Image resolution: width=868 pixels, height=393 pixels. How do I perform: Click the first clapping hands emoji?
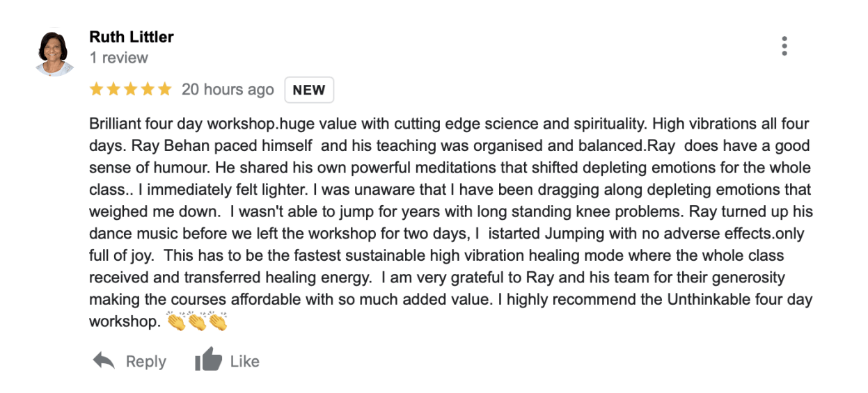176,322
